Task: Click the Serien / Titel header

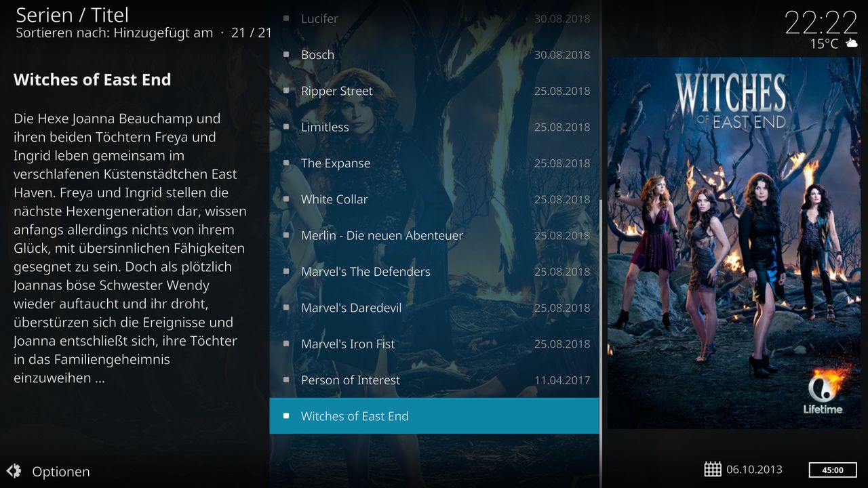Action: click(72, 14)
